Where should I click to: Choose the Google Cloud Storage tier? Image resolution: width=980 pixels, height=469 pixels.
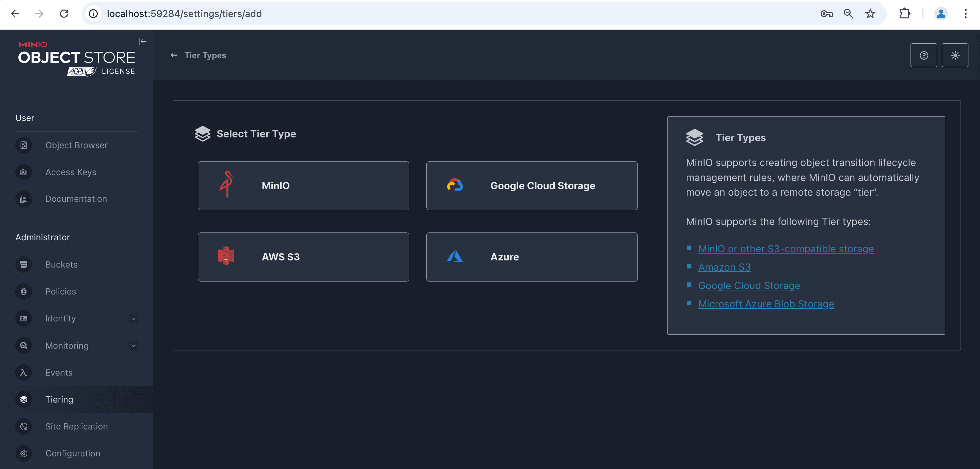coord(532,186)
